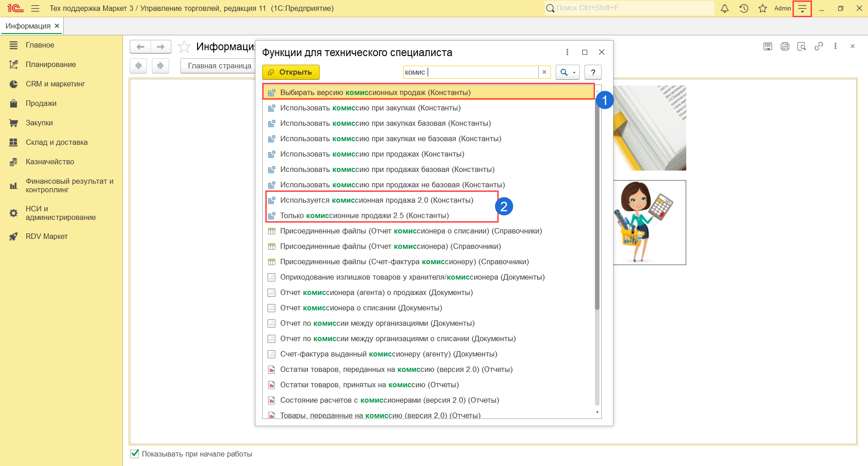Screen dimensions: 868x466
Task: Toggle 'Показывать при начале работы' checkbox
Action: click(135, 454)
